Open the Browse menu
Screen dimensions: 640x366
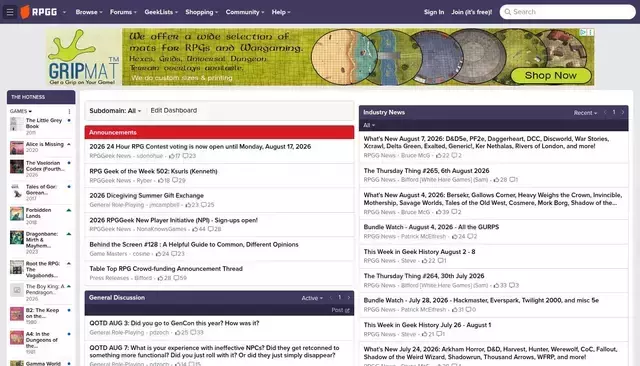89,12
